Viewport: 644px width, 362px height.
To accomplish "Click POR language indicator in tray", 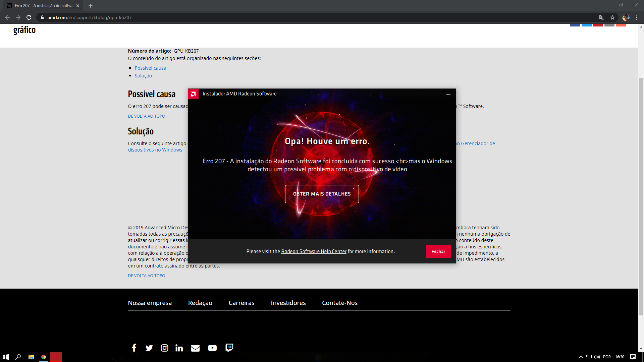I will pos(607,357).
